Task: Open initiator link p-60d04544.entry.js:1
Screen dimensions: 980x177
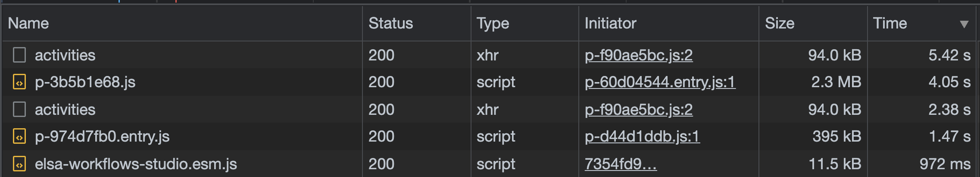Action: [x=660, y=82]
